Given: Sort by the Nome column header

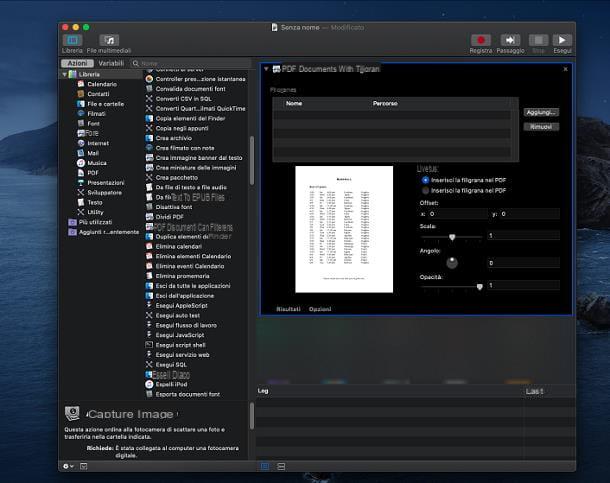Looking at the screenshot, I should (294, 103).
